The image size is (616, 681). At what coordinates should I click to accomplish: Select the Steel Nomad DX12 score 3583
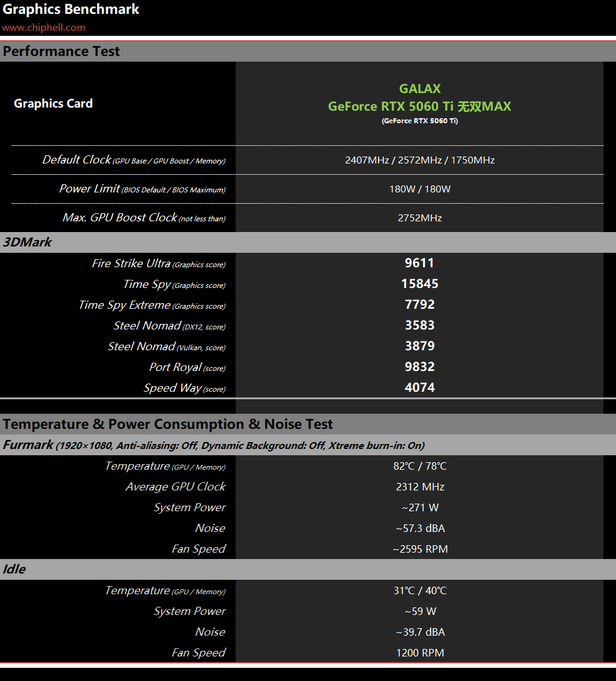pyautogui.click(x=419, y=325)
